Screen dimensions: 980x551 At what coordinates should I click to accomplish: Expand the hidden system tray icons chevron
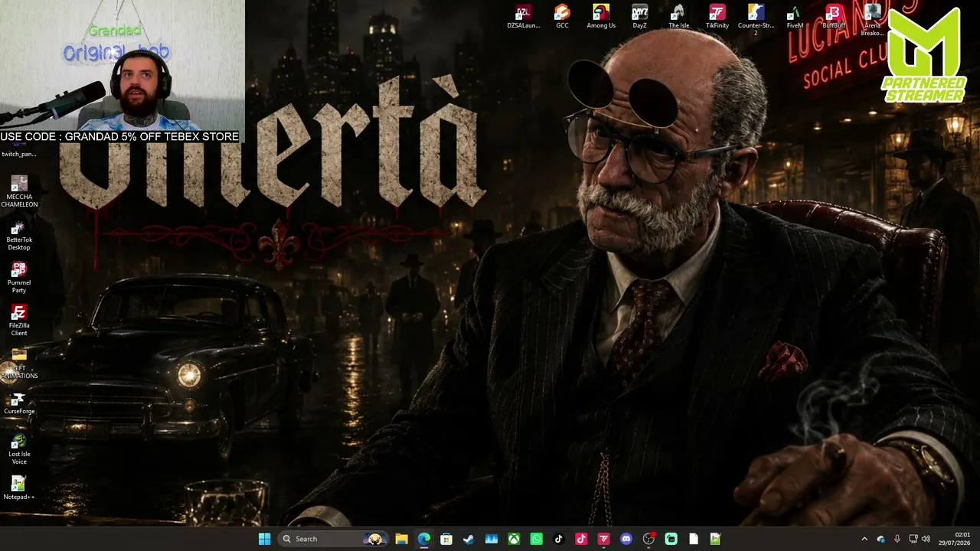pos(864,539)
